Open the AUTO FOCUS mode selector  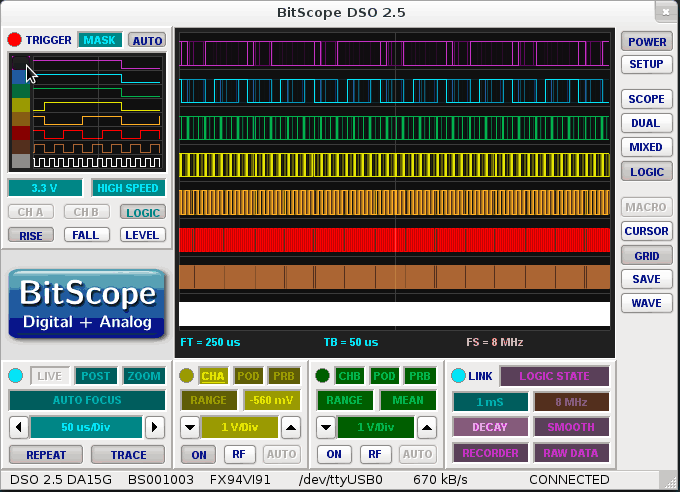click(x=87, y=400)
